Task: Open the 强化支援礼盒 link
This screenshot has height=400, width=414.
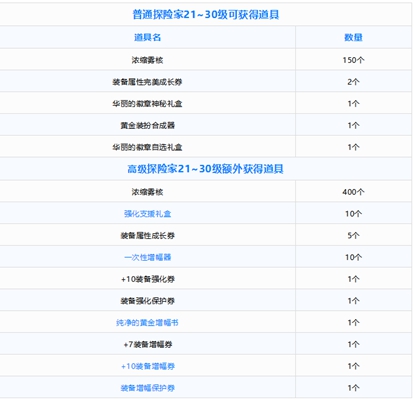Action: coord(147,214)
